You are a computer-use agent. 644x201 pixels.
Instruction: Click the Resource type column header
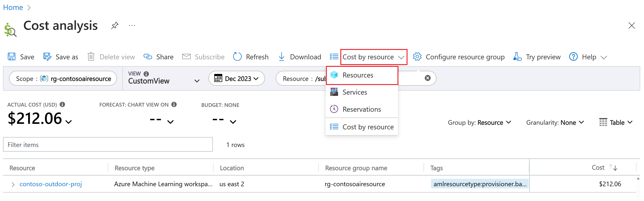click(134, 168)
